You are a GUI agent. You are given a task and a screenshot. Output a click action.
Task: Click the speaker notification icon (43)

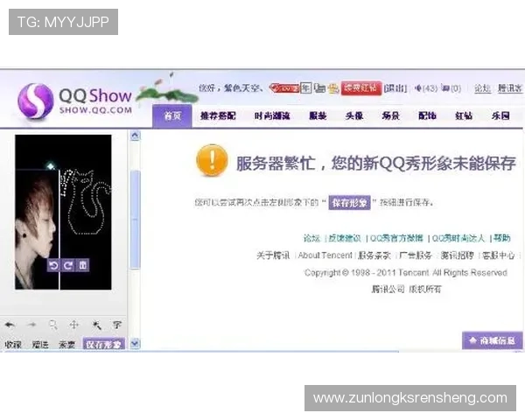[418, 88]
